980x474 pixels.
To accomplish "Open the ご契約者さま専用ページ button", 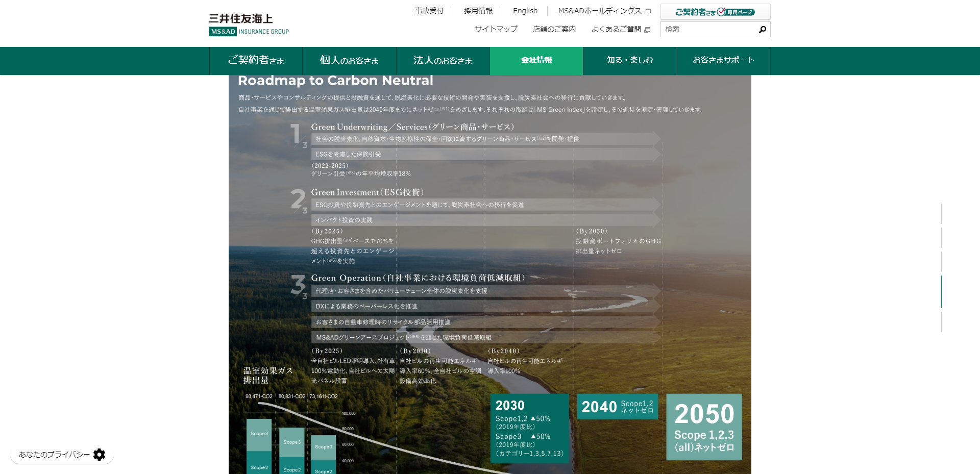I will [716, 12].
